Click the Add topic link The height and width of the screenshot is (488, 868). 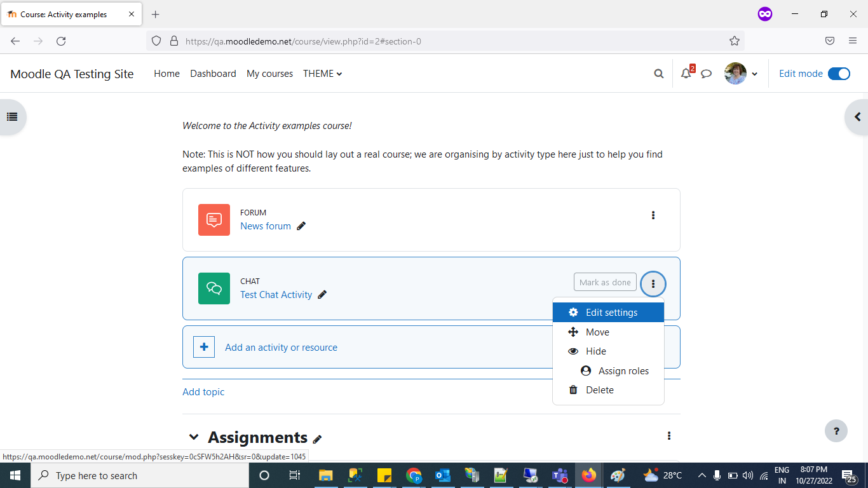(x=203, y=392)
